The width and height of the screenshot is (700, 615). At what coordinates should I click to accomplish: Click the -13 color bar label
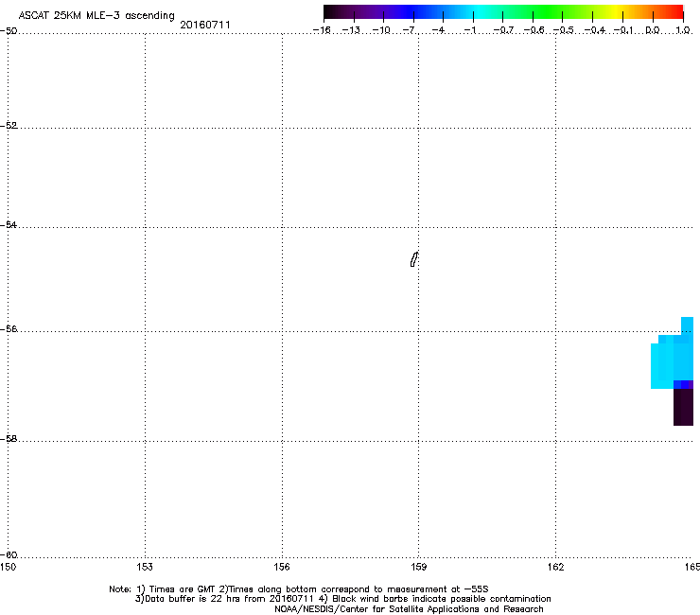click(351, 30)
